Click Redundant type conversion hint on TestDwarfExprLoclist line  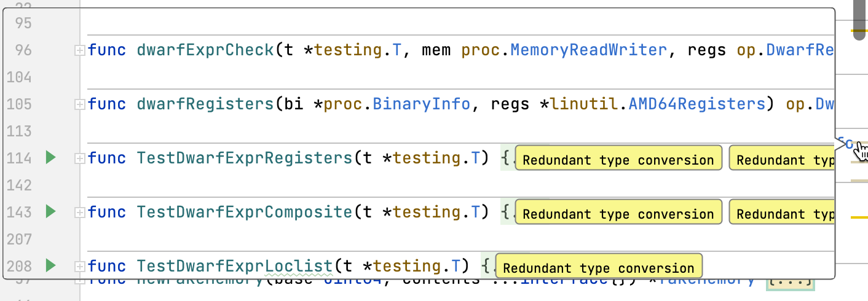point(598,268)
